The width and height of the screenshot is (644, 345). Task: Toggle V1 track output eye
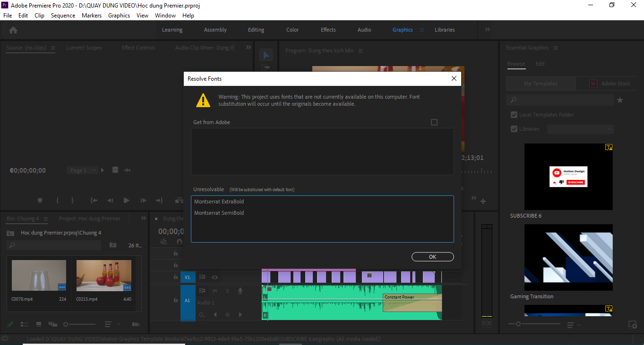(x=215, y=277)
